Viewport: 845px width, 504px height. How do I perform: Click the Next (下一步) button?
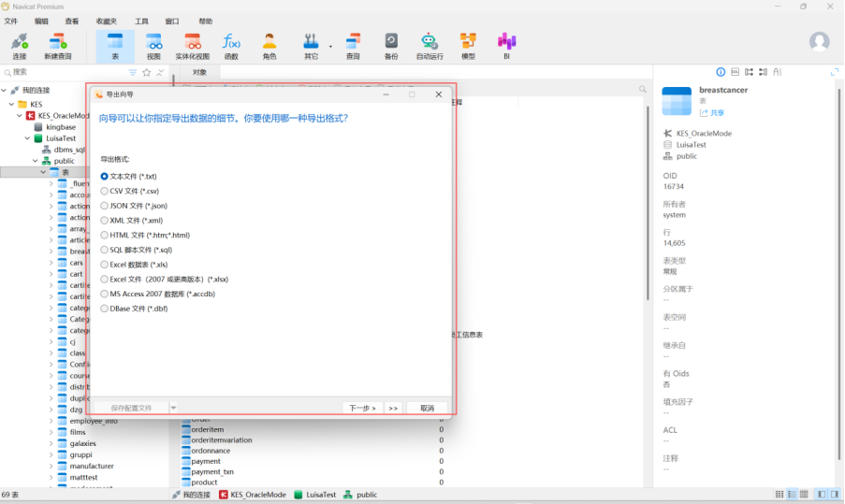click(x=362, y=408)
